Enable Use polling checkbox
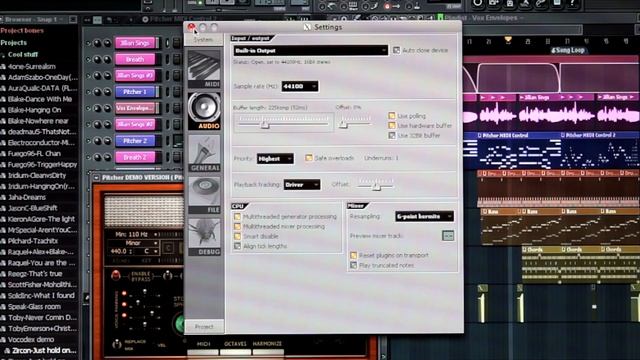Screen dimensions: 640x360 [x=392, y=116]
